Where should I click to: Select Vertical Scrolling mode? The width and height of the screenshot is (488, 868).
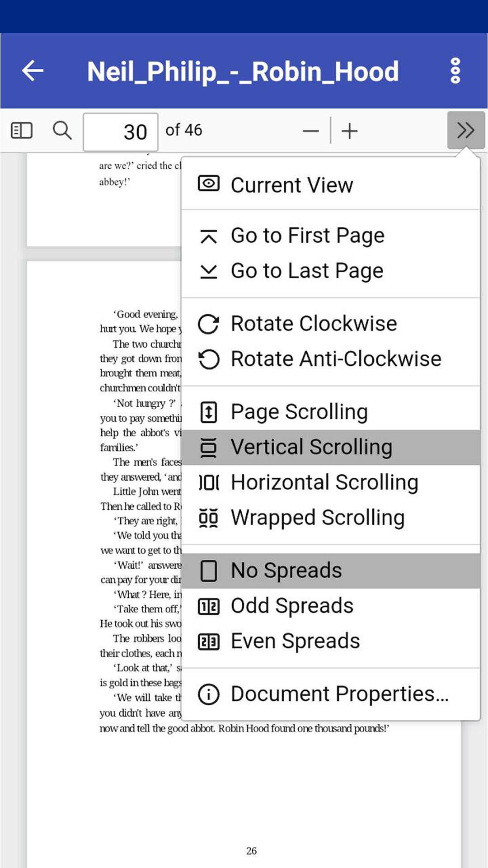coord(331,447)
